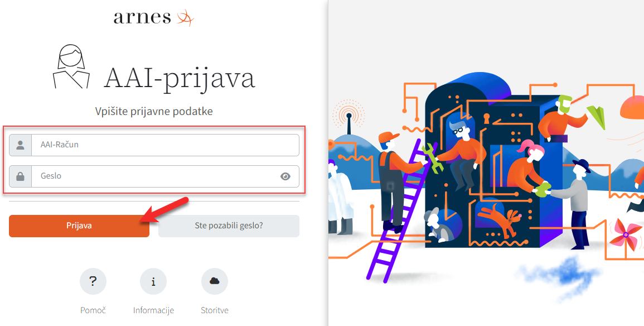Focus the AAI-Račun username field
The height and width of the screenshot is (326, 644).
point(165,145)
